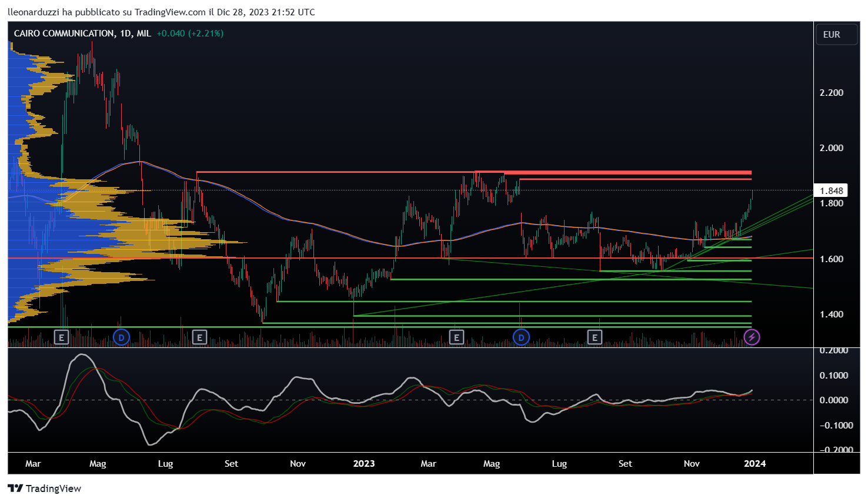Click the Set label after 2023 on time axis
Screen dimensions: 868x502
625,464
